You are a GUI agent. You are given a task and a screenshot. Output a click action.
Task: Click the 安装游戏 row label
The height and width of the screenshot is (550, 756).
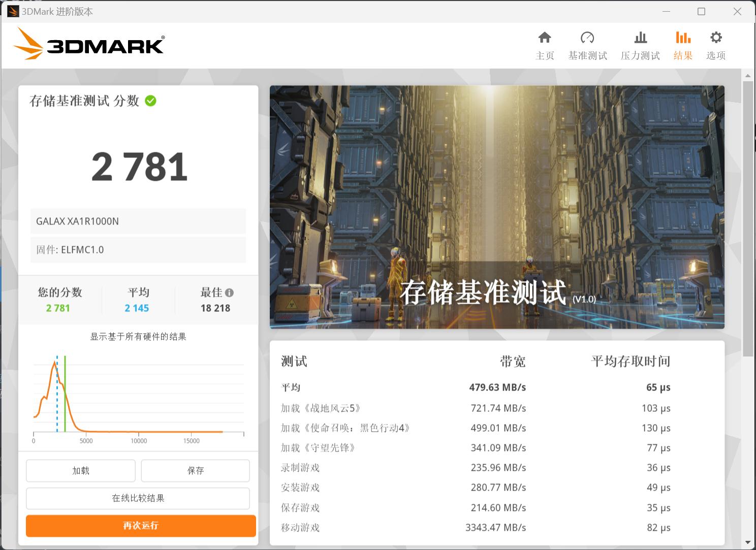coord(300,488)
